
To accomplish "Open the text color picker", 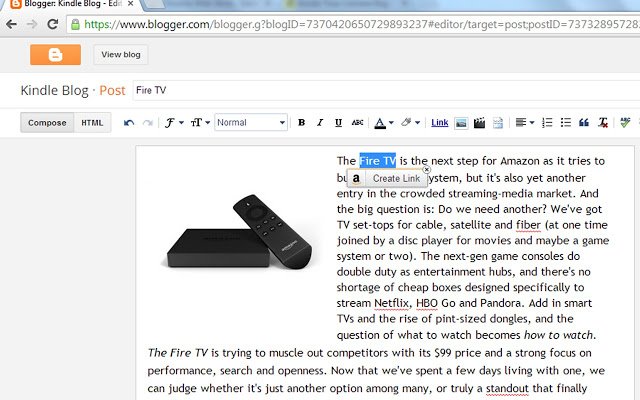I will 384,123.
